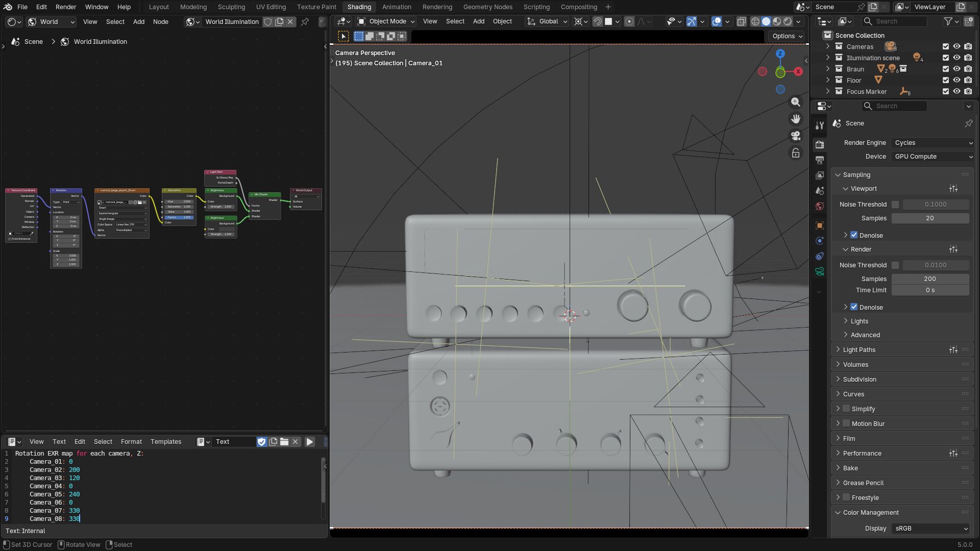980x551 pixels.
Task: Click the Render Samples value field
Action: click(x=929, y=279)
